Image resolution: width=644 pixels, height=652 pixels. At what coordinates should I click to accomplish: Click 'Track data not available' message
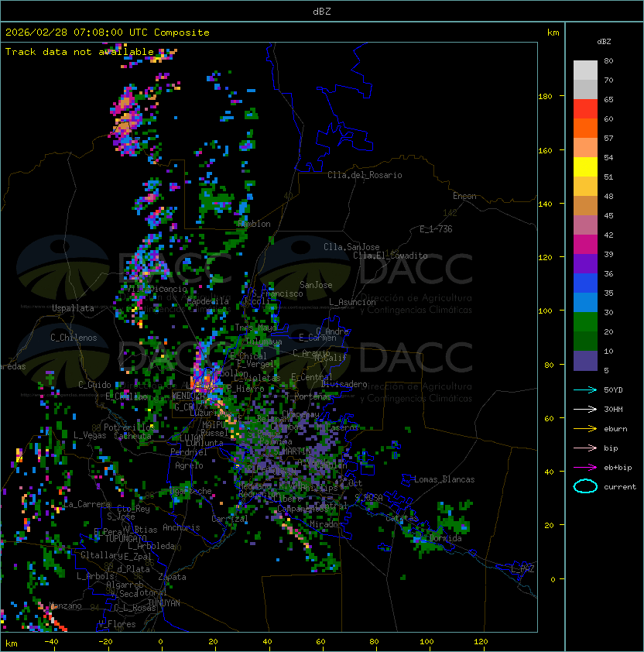[80, 52]
